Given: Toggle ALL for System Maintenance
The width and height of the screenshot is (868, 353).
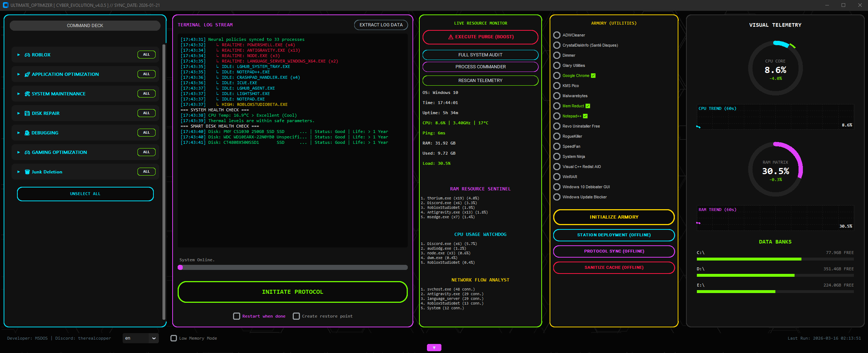Looking at the screenshot, I should tap(146, 94).
